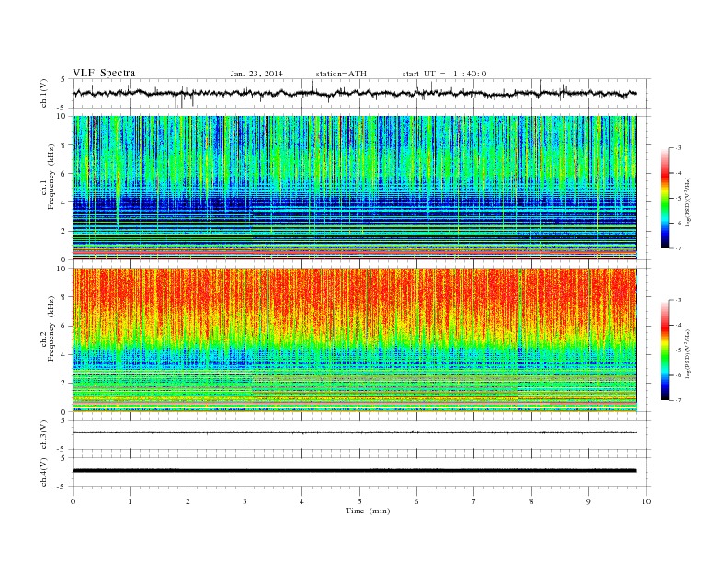
Task: Click the VLF Spectra title
Action: (104, 73)
